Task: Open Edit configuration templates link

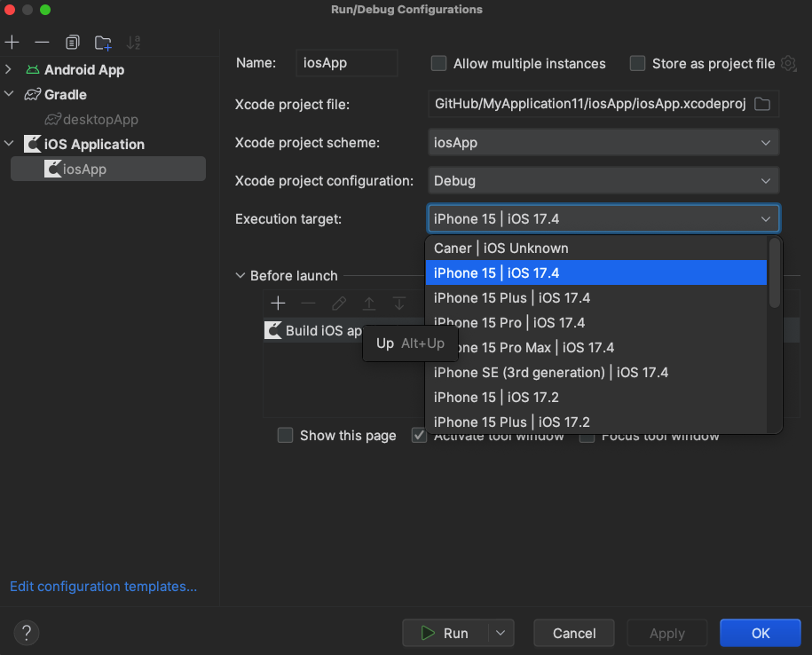Action: 103,586
